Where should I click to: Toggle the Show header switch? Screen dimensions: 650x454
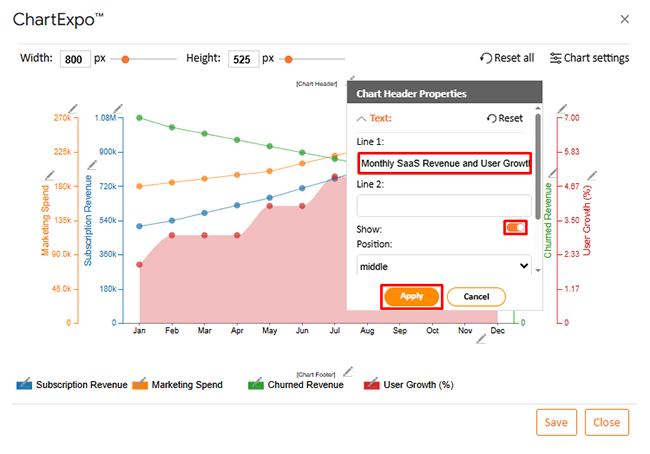point(515,228)
